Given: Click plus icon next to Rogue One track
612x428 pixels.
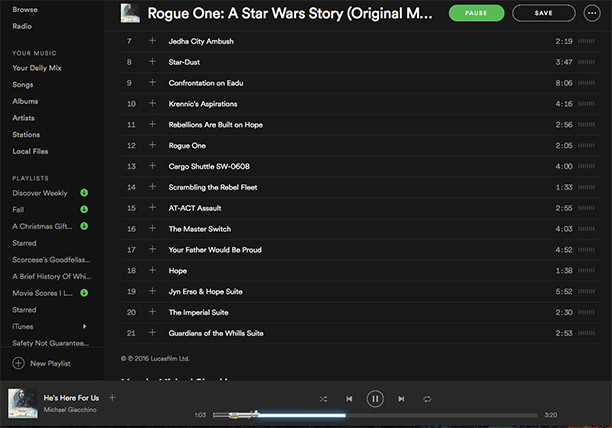Looking at the screenshot, I should coord(152,145).
